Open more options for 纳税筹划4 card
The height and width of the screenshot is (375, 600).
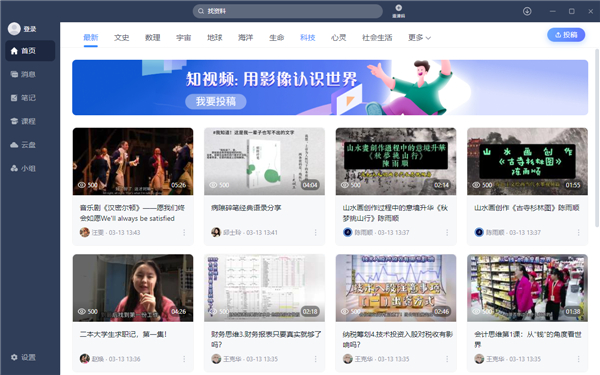pyautogui.click(x=447, y=359)
